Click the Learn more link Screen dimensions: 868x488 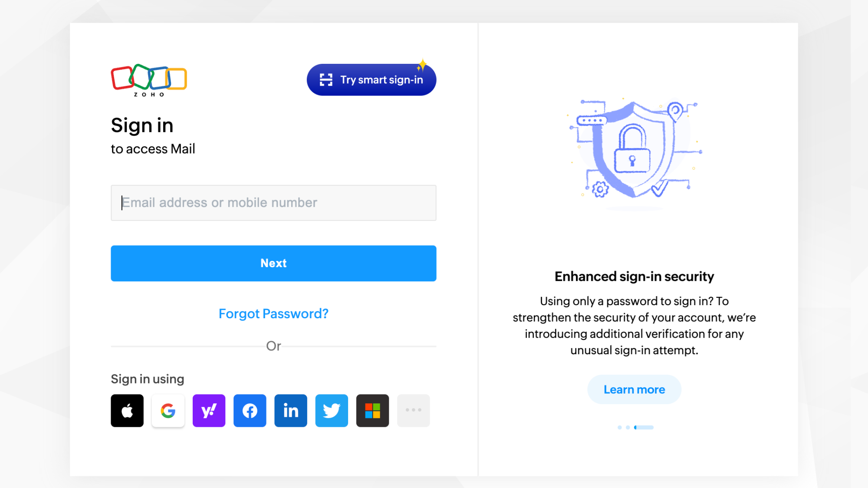(x=634, y=389)
